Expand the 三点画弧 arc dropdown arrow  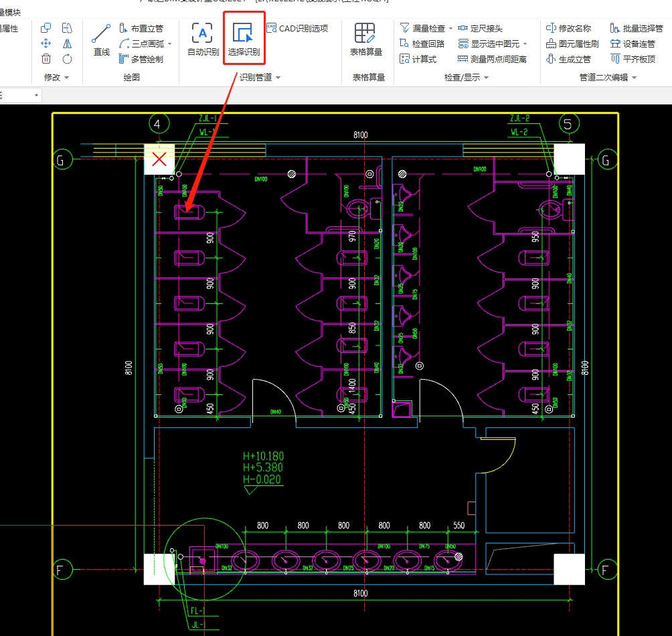169,44
